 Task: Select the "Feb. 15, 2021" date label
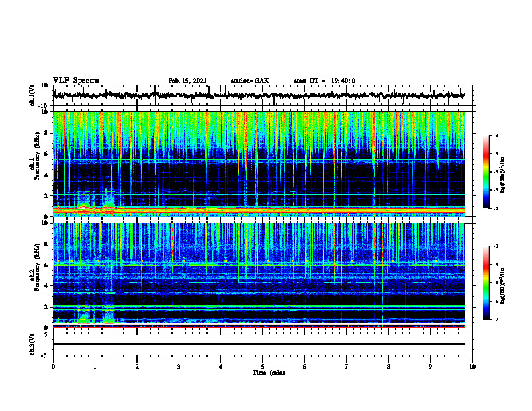click(187, 81)
